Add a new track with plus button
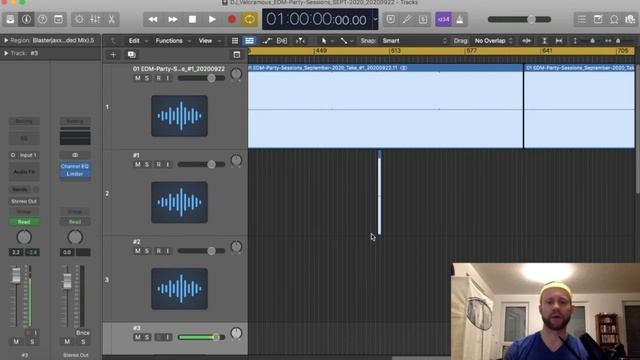 (x=113, y=54)
